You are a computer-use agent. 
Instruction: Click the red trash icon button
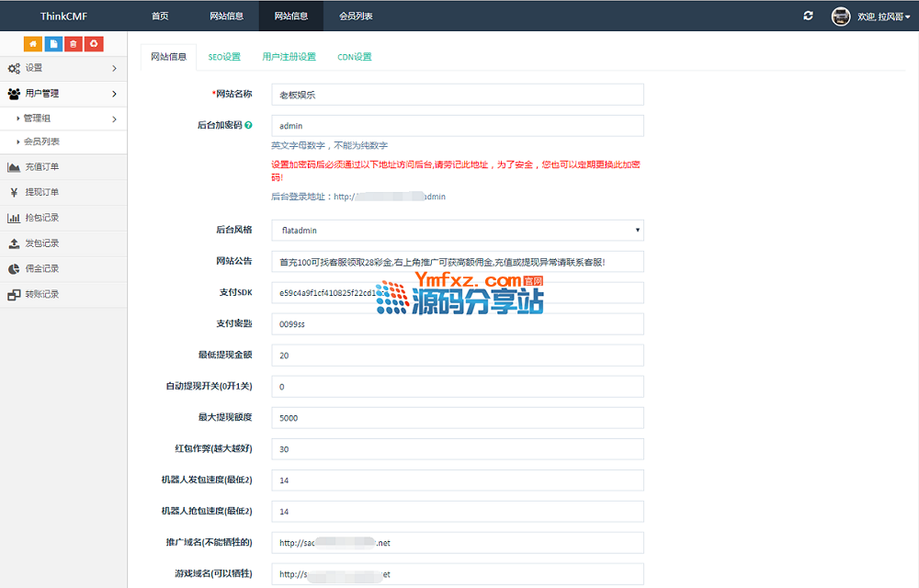74,44
